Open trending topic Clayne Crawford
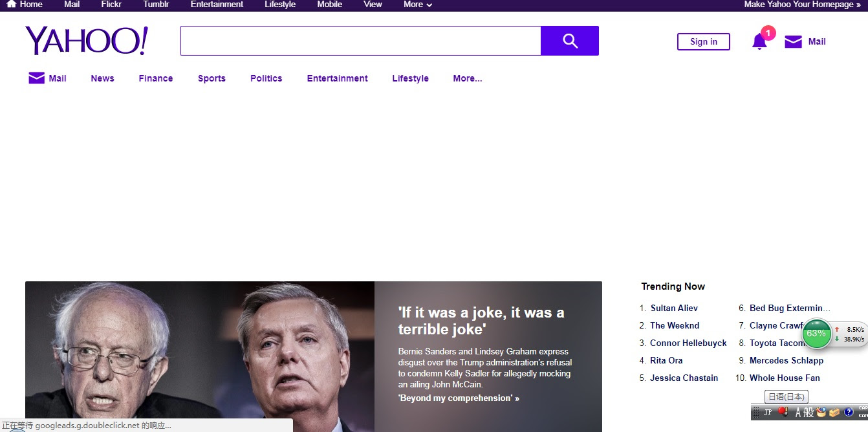 (776, 325)
